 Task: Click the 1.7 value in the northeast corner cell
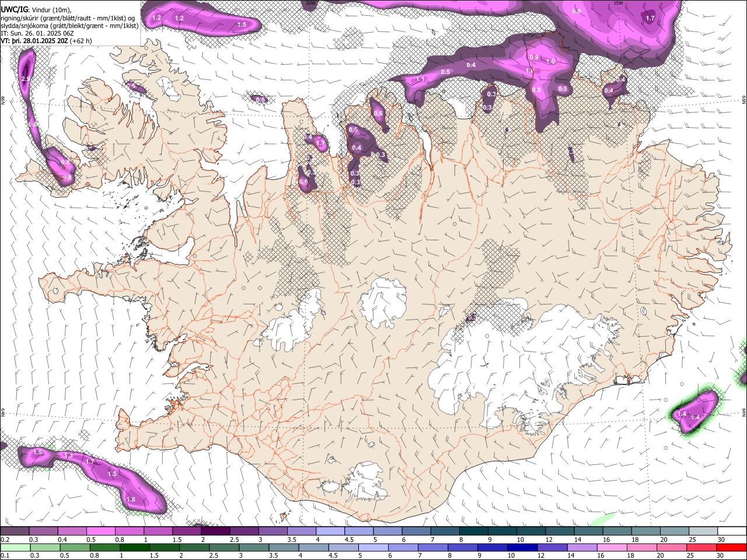[650, 19]
